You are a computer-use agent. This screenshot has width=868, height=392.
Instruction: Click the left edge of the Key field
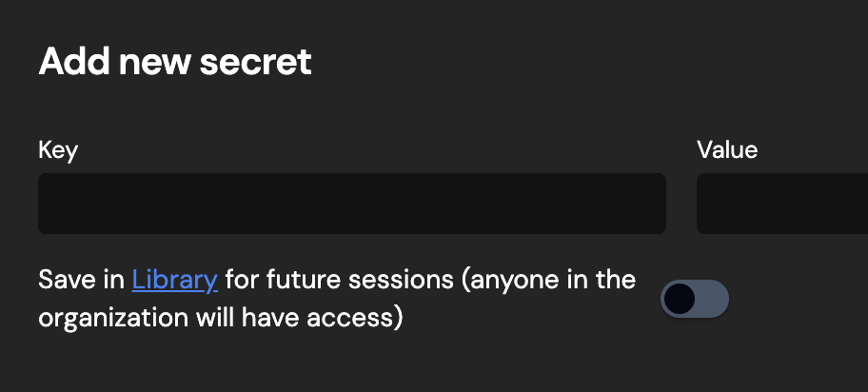[45, 204]
